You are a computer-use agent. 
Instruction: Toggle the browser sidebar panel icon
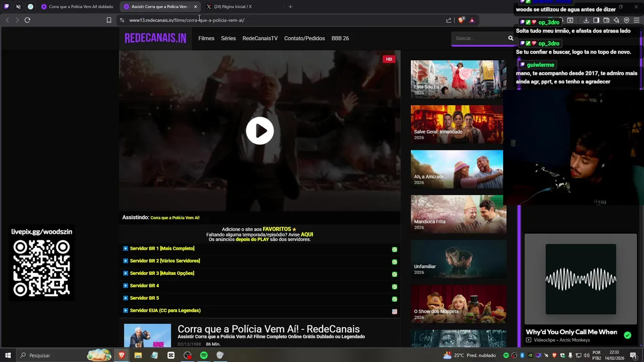[x=596, y=20]
